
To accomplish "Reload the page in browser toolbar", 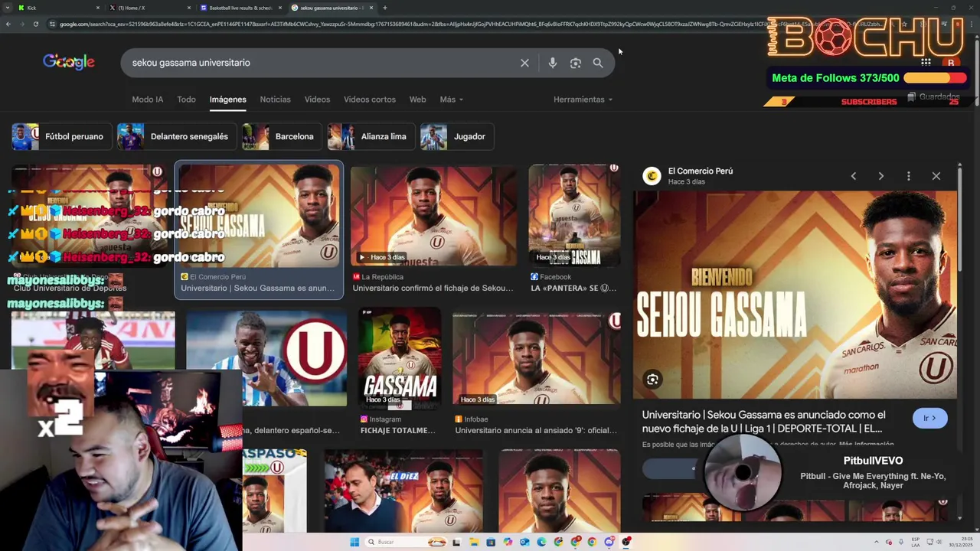I will tap(35, 24).
